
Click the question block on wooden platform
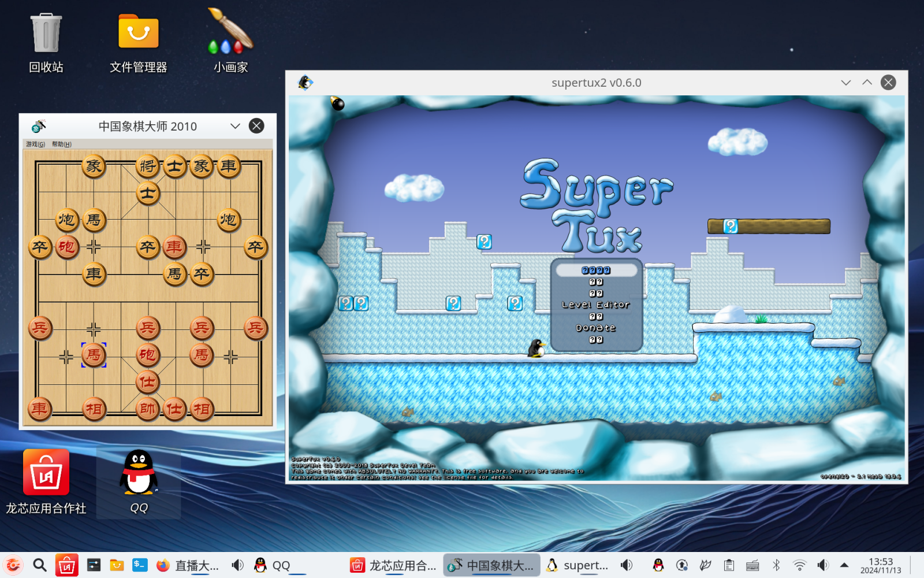[x=731, y=226]
